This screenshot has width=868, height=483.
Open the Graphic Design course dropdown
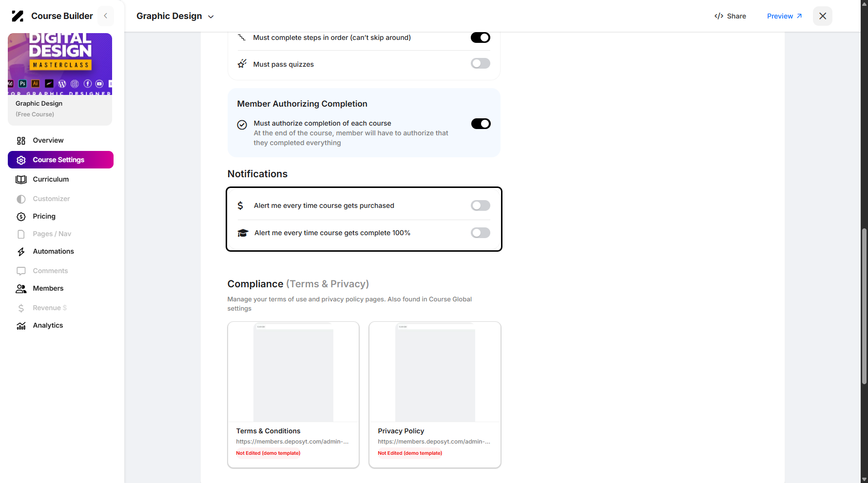pos(175,16)
